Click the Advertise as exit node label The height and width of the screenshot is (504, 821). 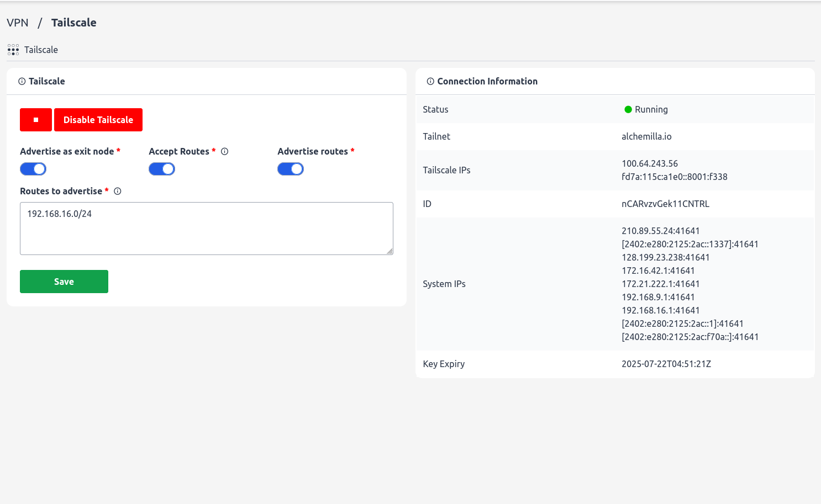tap(67, 151)
